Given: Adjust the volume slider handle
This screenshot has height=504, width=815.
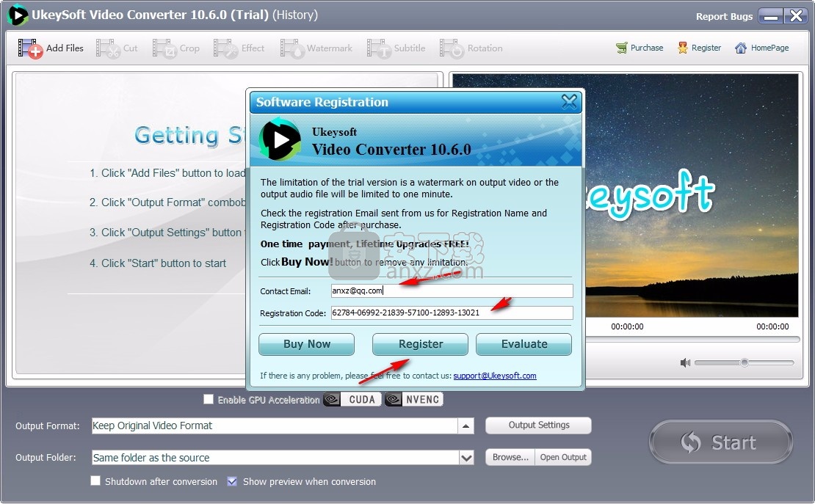Looking at the screenshot, I should (745, 362).
